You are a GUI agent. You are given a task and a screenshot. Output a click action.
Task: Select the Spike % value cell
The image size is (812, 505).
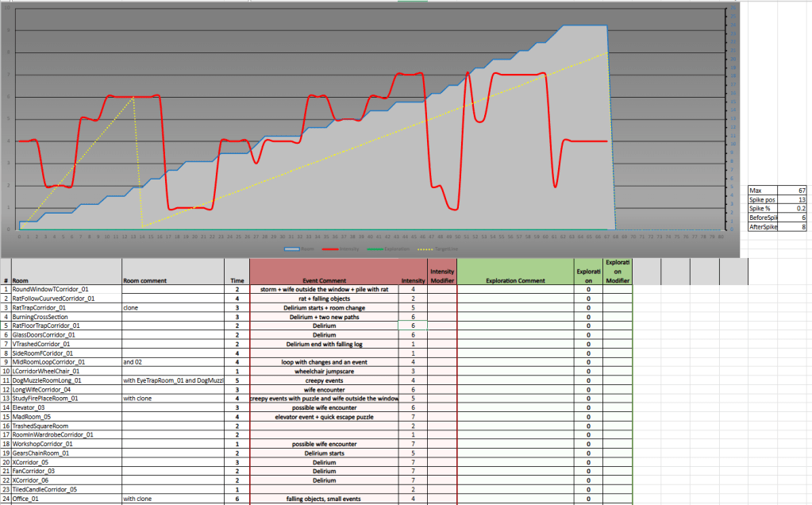pos(795,209)
